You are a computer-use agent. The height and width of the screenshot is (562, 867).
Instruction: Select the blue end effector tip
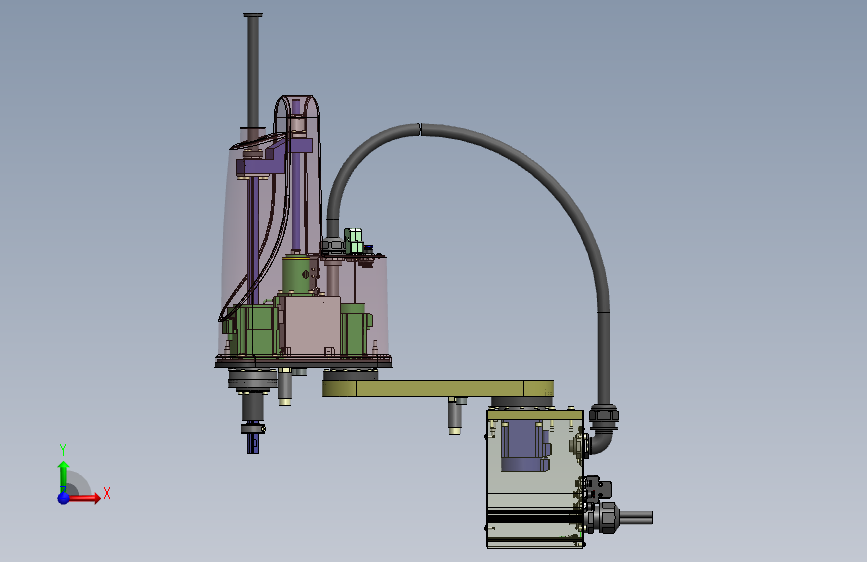click(x=253, y=443)
